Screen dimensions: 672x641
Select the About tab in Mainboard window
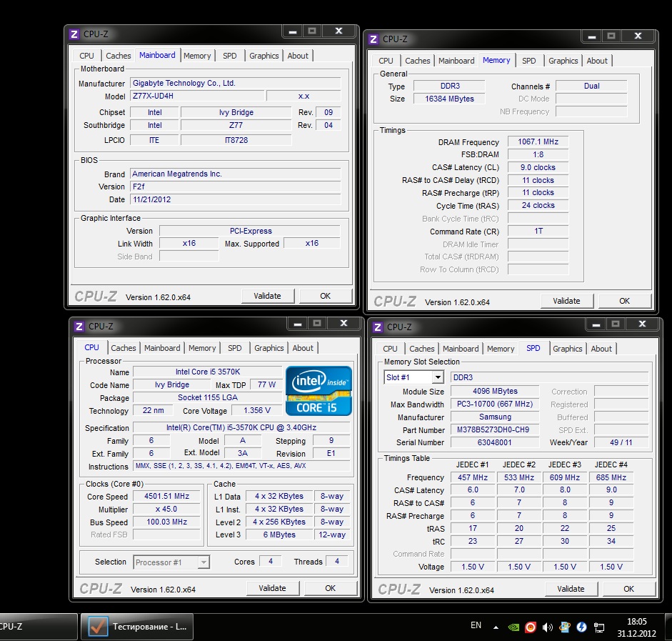[x=298, y=56]
